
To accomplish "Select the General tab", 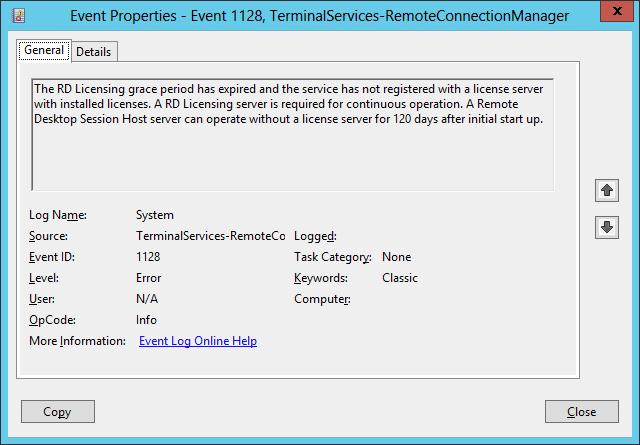I will (x=44, y=50).
